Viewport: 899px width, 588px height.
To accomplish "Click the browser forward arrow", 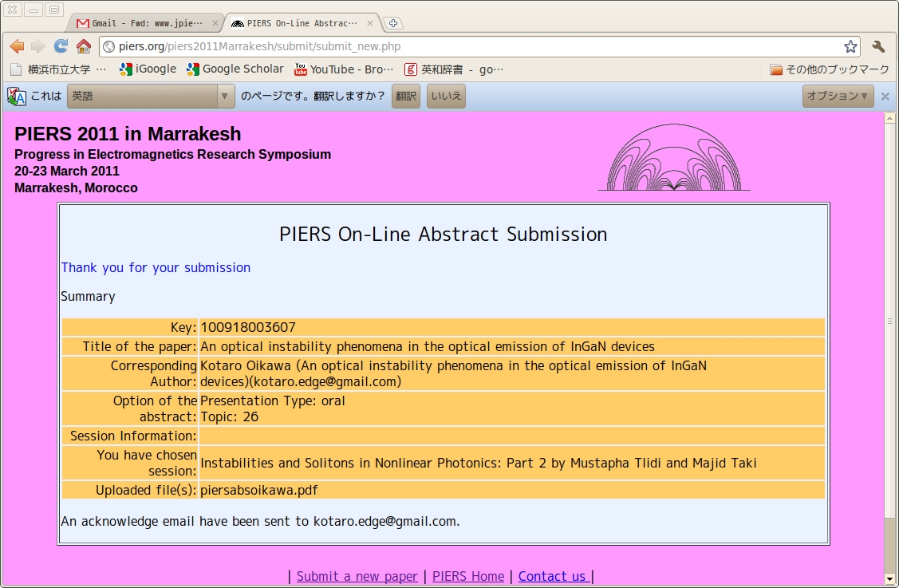I will click(38, 46).
